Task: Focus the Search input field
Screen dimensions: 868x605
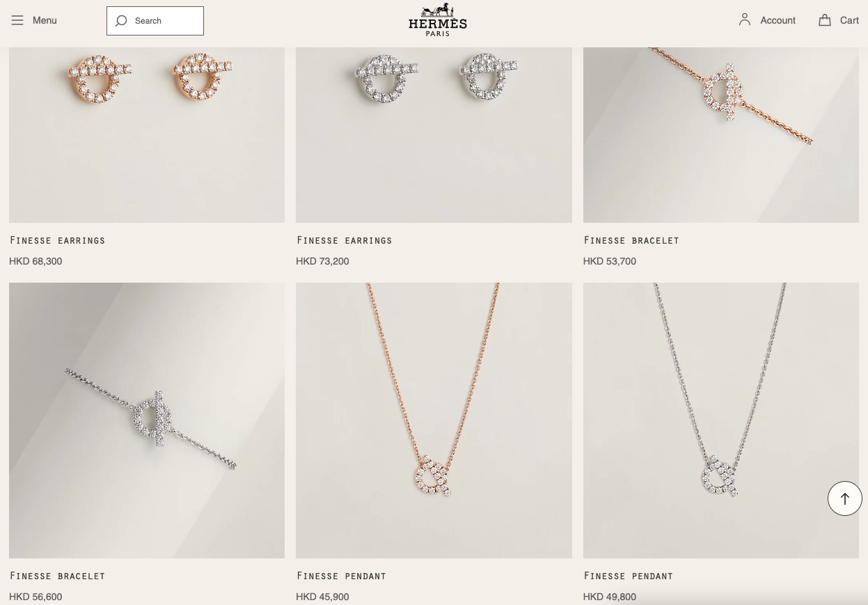Action: pos(155,21)
